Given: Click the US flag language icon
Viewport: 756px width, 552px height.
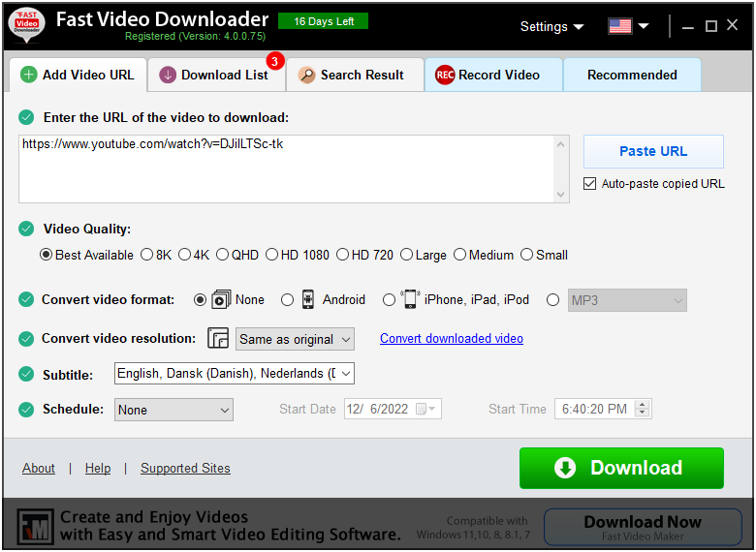Looking at the screenshot, I should tap(620, 26).
